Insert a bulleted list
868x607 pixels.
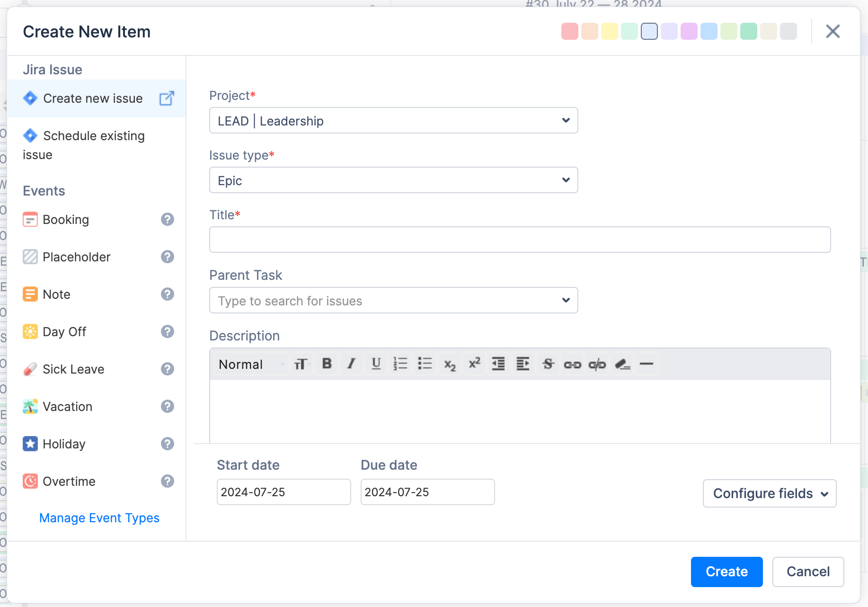coord(425,364)
